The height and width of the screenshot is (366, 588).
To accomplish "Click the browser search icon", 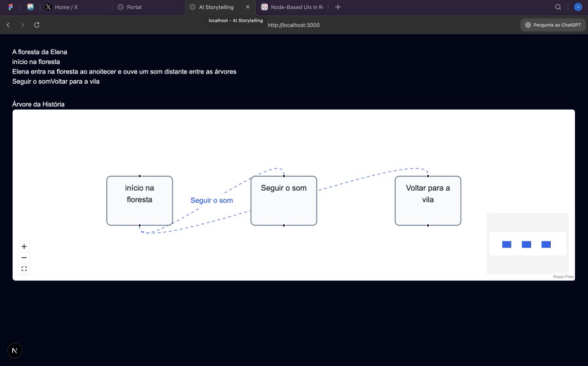I will click(558, 7).
